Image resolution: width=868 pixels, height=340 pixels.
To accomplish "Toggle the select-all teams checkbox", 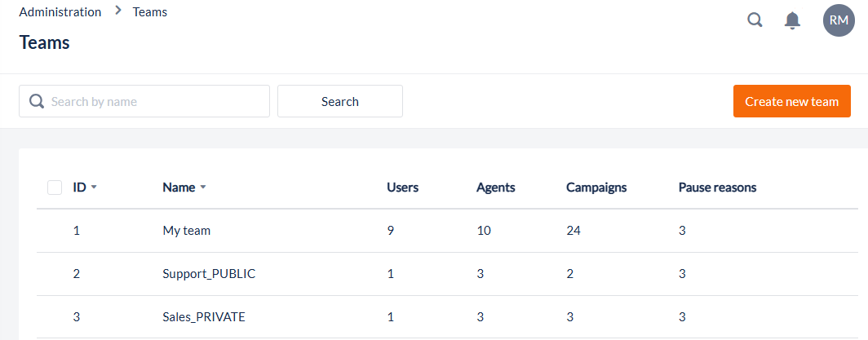I will coord(55,188).
